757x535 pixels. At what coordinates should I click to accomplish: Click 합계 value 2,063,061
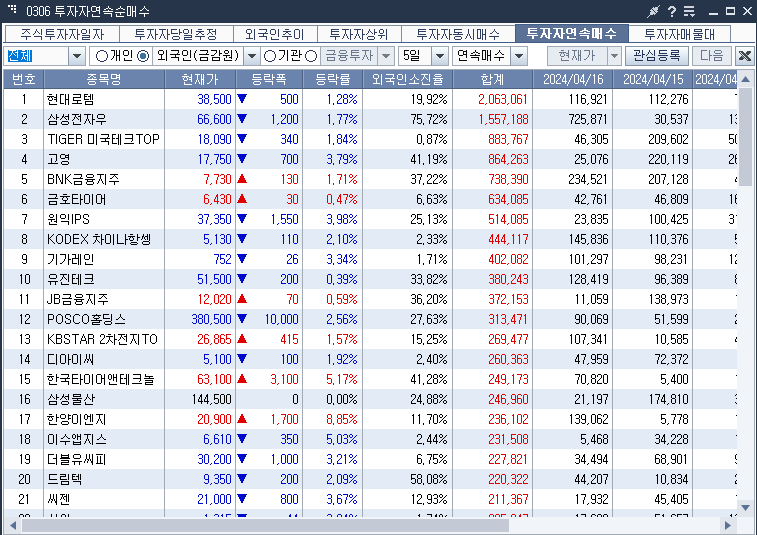pos(503,99)
